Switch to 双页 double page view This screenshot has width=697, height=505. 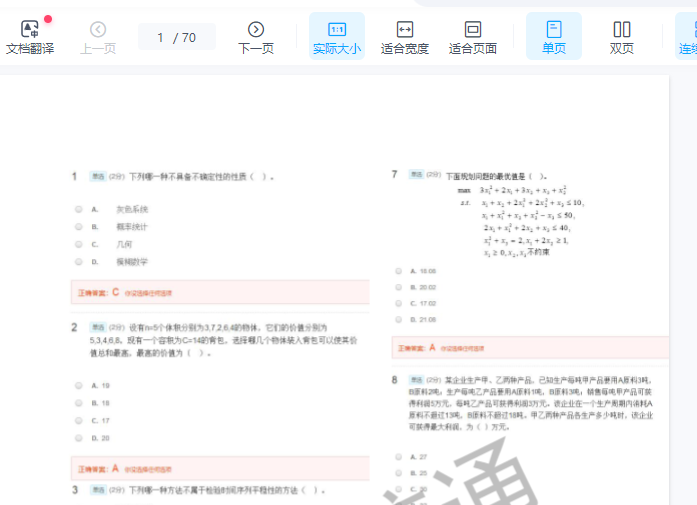click(x=621, y=37)
